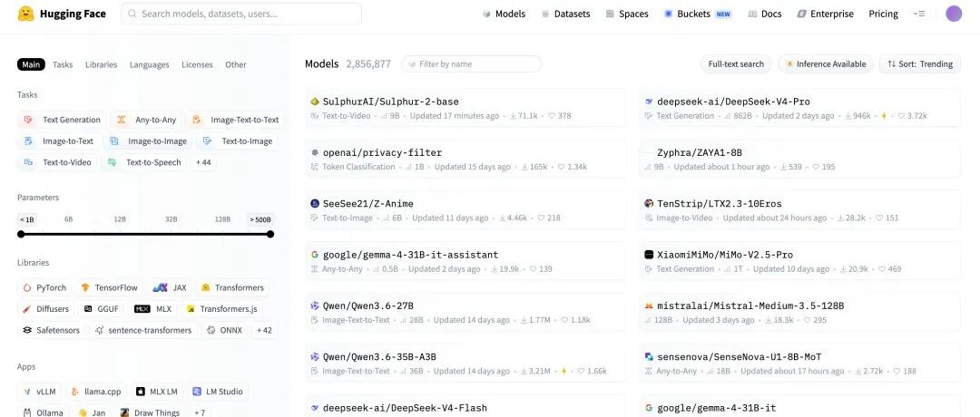Click the right handle of the Parameters slider
This screenshot has height=417, width=980.
[x=270, y=234]
